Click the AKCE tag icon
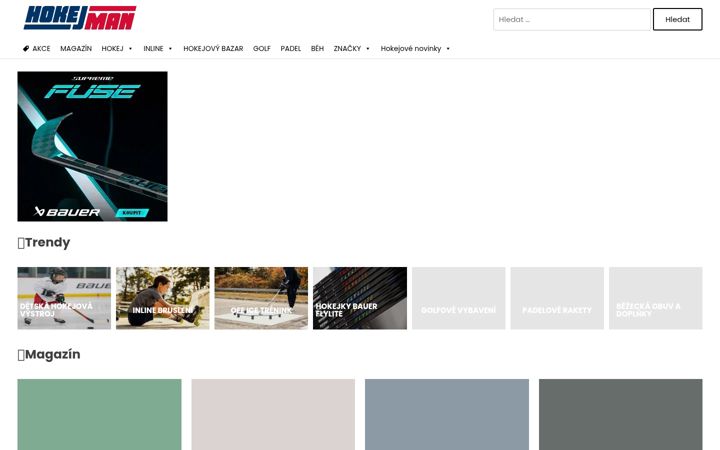The width and height of the screenshot is (720, 450). pyautogui.click(x=26, y=49)
